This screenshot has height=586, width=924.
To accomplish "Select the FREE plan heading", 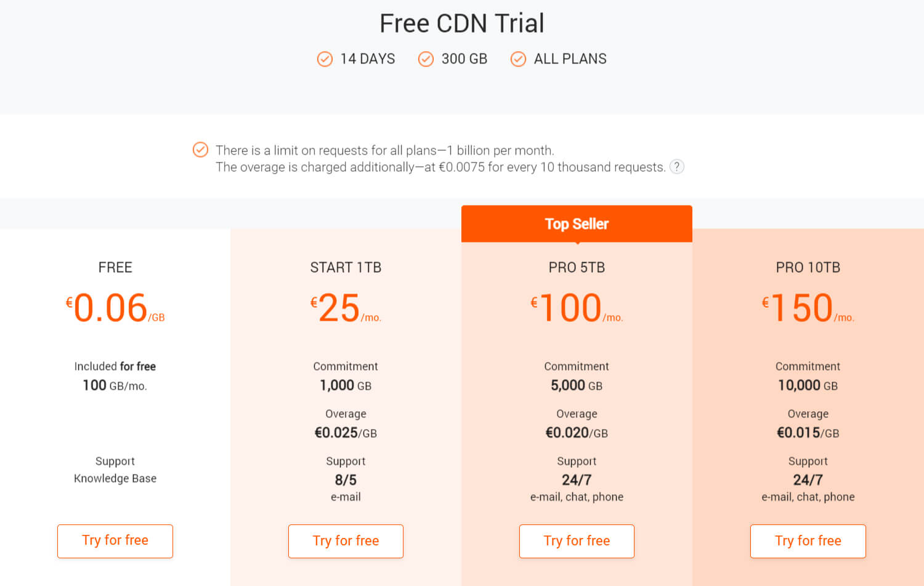I will tap(115, 268).
